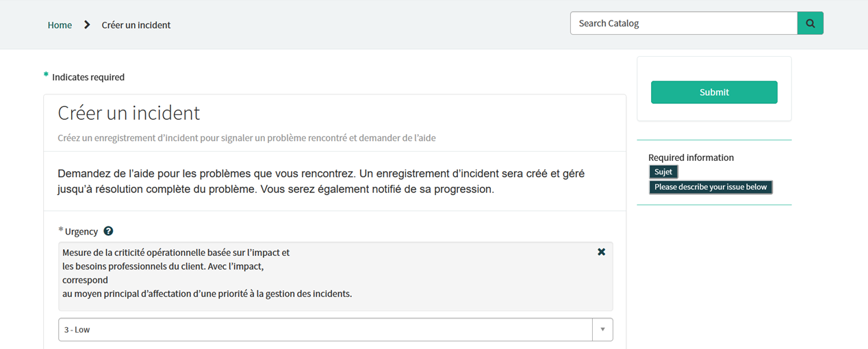Go to the Home breadcrumb link

[x=60, y=25]
